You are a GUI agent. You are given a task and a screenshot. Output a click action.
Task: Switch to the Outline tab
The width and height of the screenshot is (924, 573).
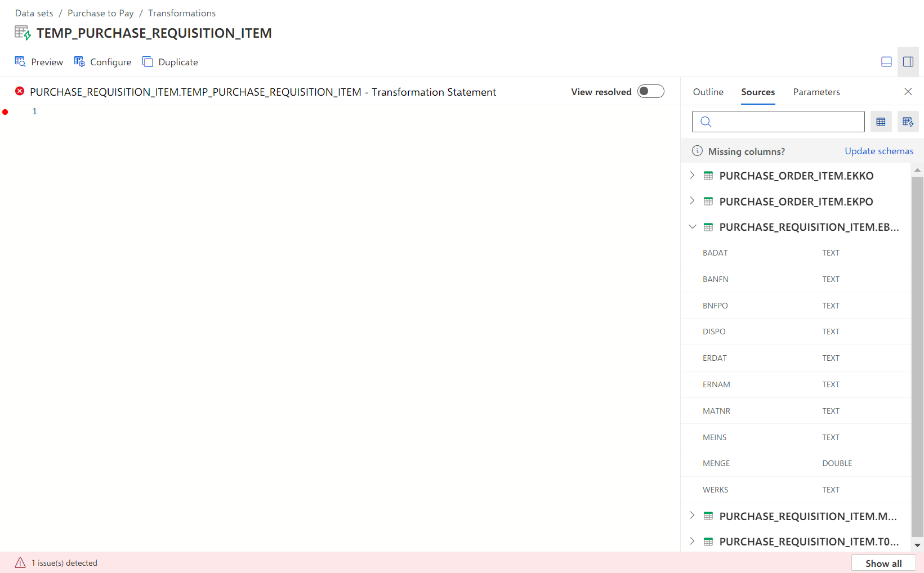point(708,92)
